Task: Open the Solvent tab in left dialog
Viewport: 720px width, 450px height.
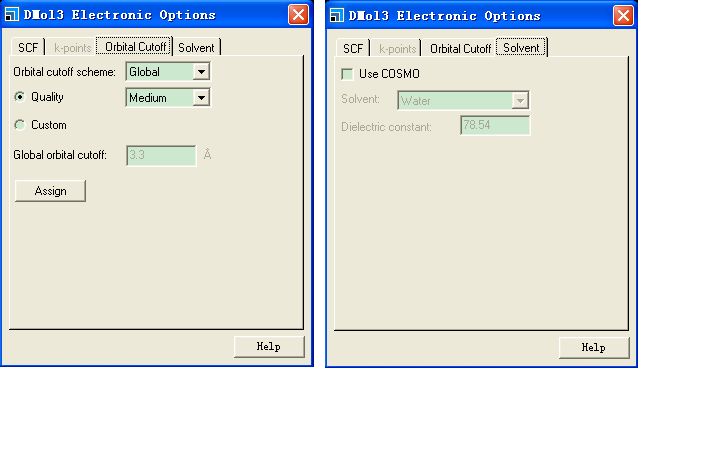Action: (197, 48)
